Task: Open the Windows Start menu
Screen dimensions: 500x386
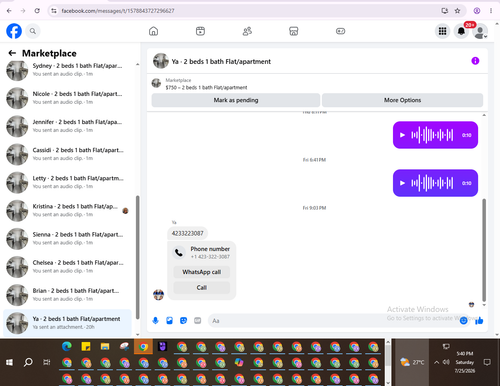Action: (x=9, y=362)
